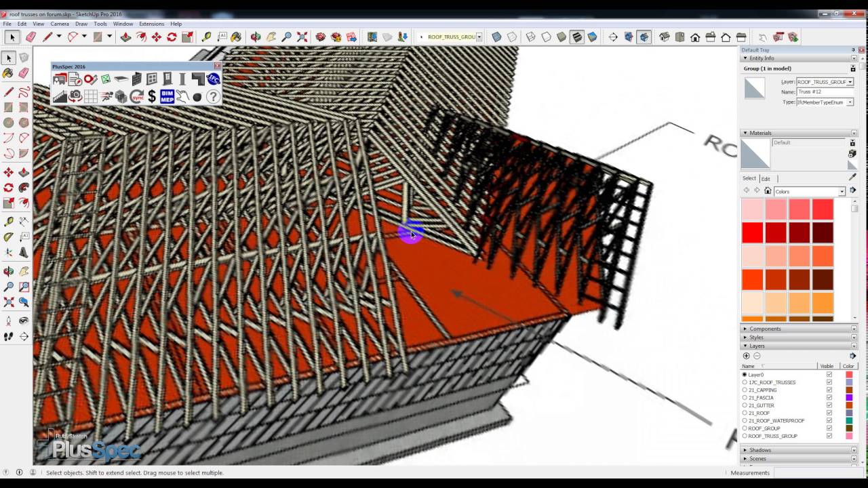The image size is (868, 488).
Task: Open the Window menu
Action: pos(123,24)
